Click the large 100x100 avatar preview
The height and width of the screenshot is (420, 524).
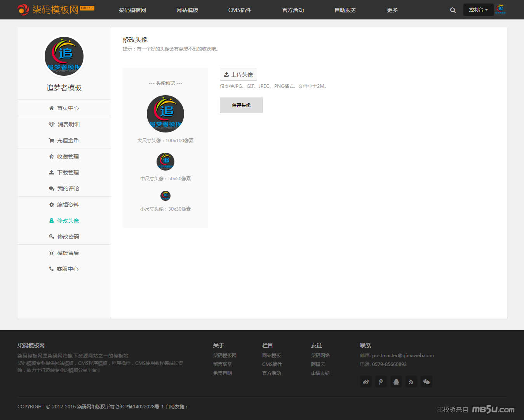pos(165,114)
